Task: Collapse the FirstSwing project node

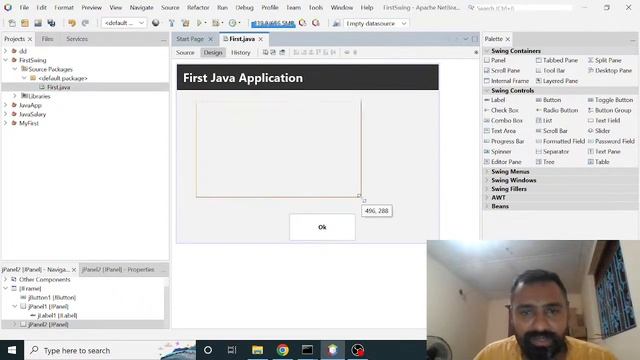Action: coord(5,60)
